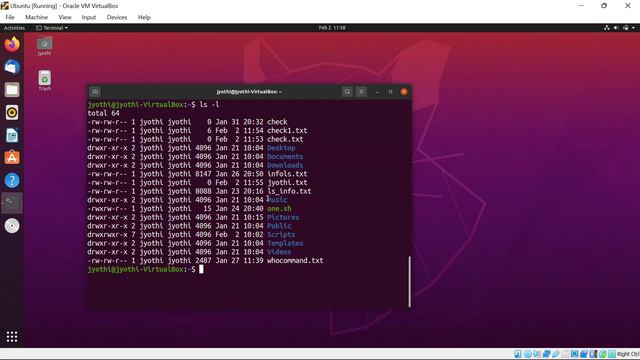640x360 pixels.
Task: Click the volume icon in top bar
Action: pos(616,28)
